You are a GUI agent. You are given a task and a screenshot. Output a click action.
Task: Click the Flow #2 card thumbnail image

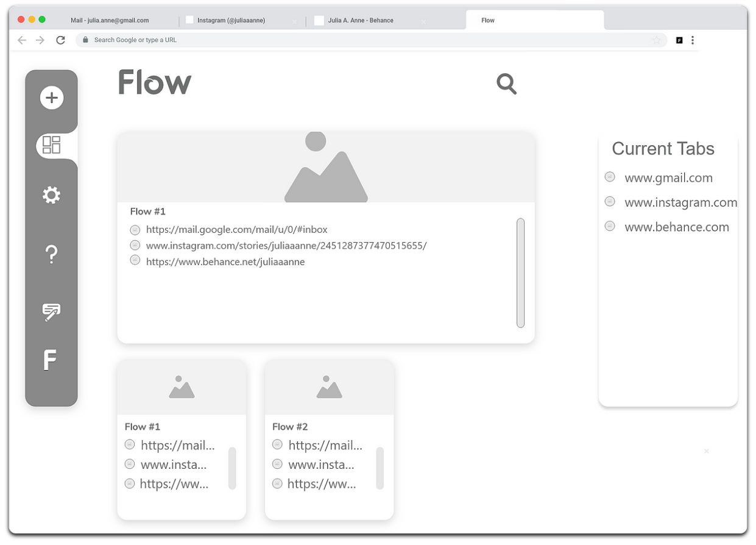(x=329, y=387)
